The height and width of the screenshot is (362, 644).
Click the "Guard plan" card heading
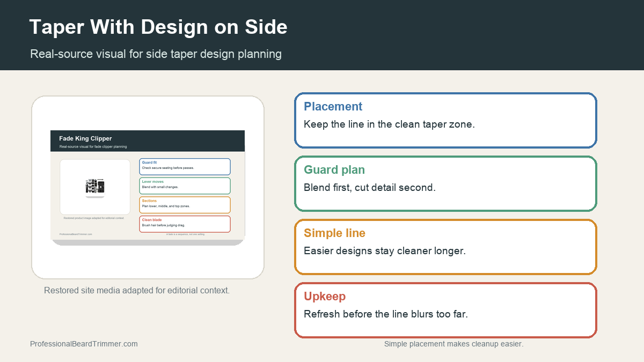point(334,169)
